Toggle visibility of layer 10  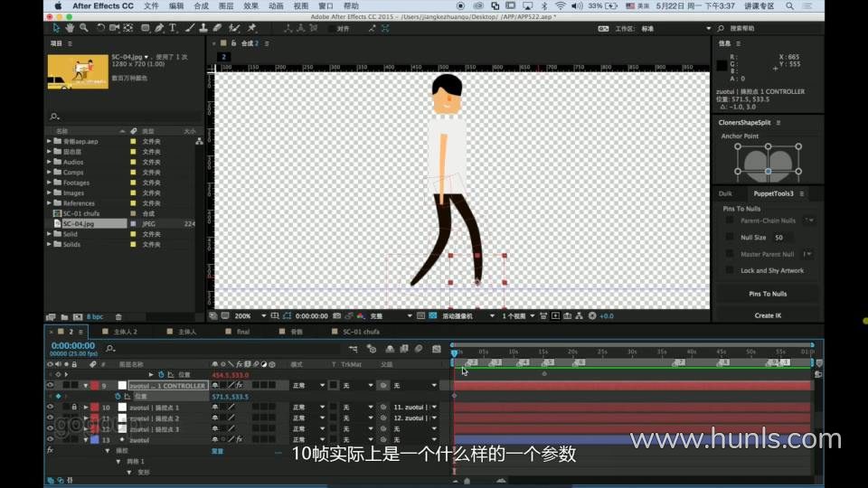[50, 408]
